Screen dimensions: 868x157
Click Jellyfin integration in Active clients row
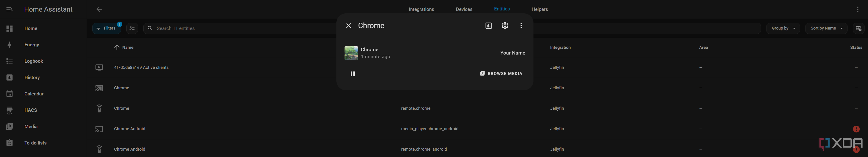557,67
